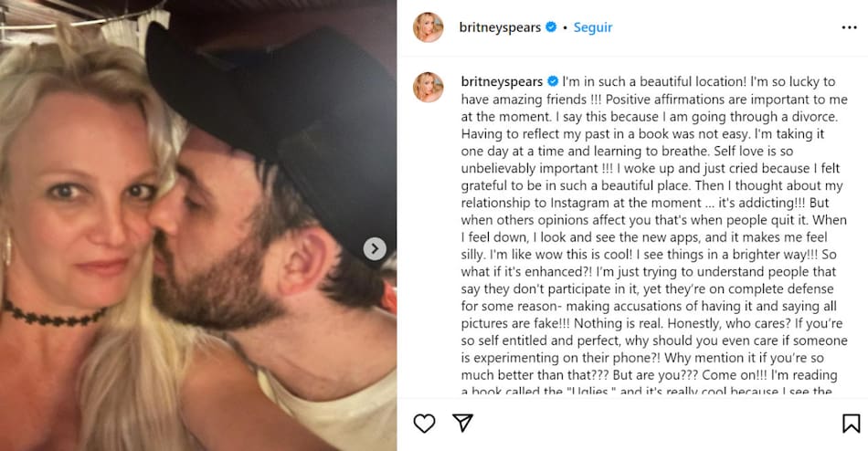
Task: Open britneyspears profile from the caption username
Action: click(500, 80)
